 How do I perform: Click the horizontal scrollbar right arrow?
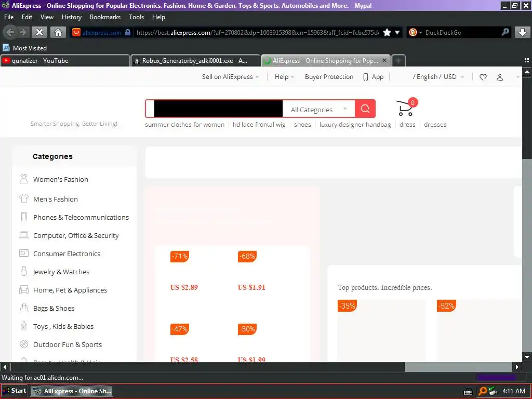coord(517,367)
